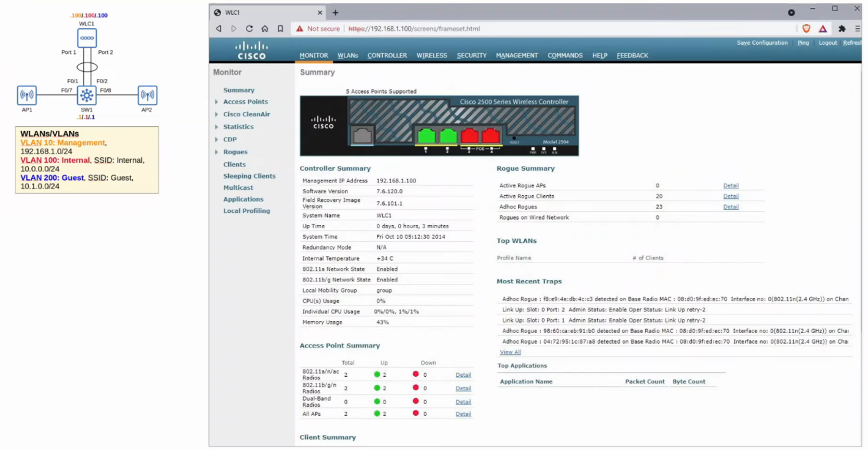Viewport: 868px width, 450px height.
Task: Open Detail link for Active Rogue Clients
Action: tap(730, 196)
